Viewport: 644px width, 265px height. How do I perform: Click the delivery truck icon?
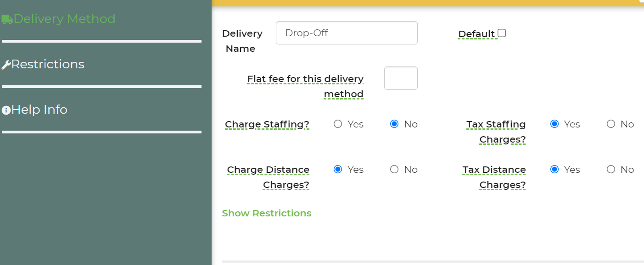point(7,19)
